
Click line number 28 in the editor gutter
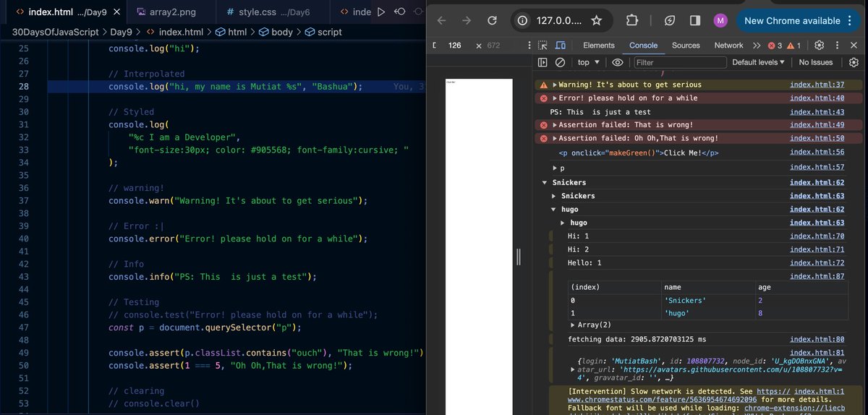click(x=23, y=87)
